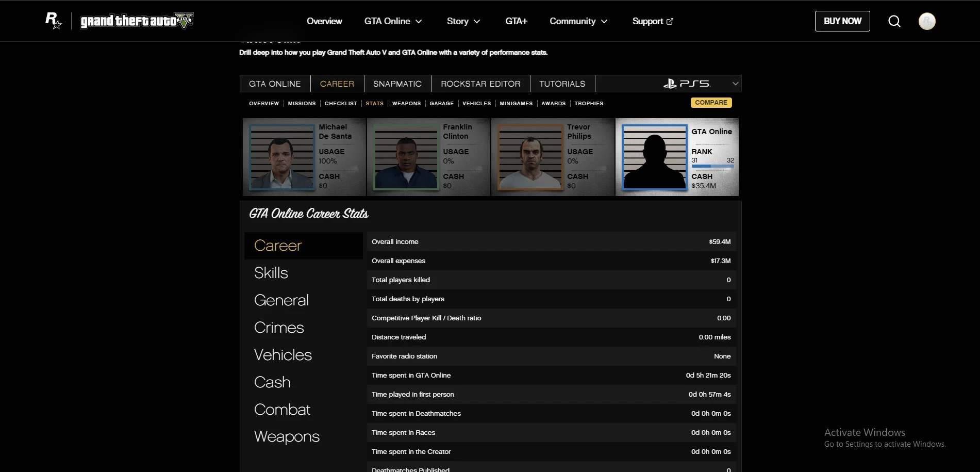Image resolution: width=980 pixels, height=472 pixels.
Task: Select Franklin Clinton character card
Action: [428, 157]
